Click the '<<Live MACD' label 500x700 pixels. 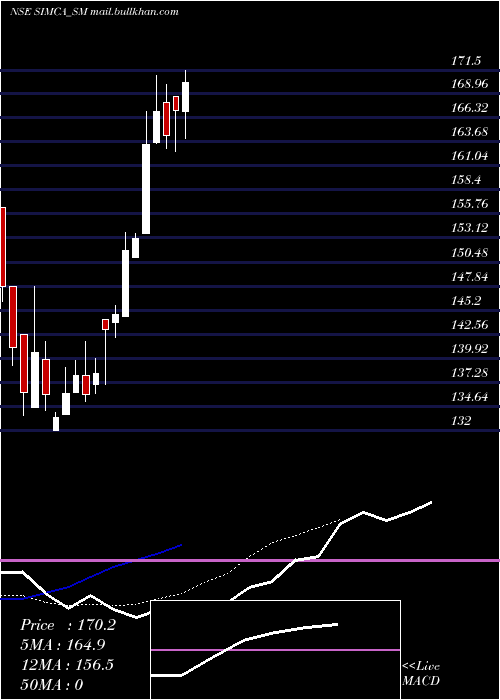(421, 674)
